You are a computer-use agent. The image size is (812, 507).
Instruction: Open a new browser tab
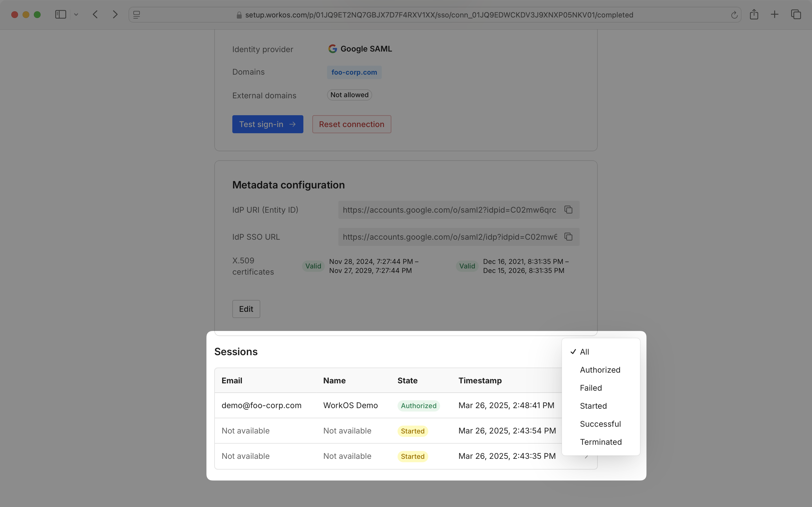775,14
